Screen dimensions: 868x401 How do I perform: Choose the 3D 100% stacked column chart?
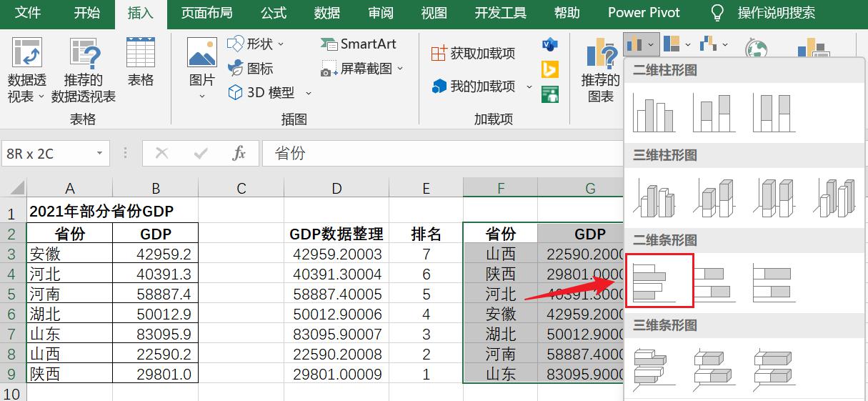pyautogui.click(x=774, y=198)
